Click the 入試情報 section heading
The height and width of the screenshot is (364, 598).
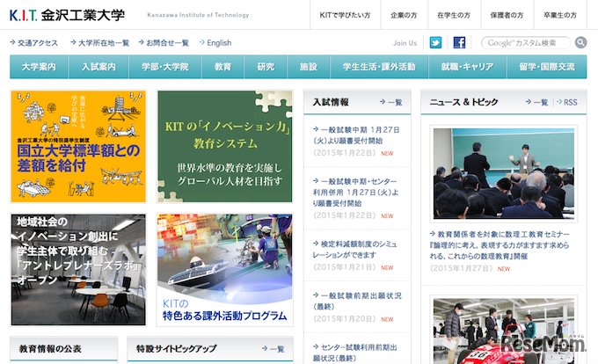[x=331, y=102]
